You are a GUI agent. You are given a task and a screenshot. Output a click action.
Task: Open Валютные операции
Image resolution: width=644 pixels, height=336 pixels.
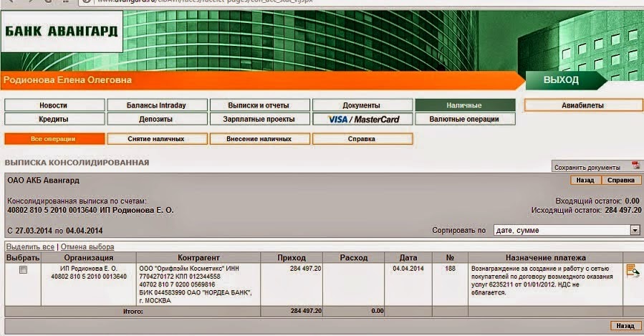coord(466,119)
